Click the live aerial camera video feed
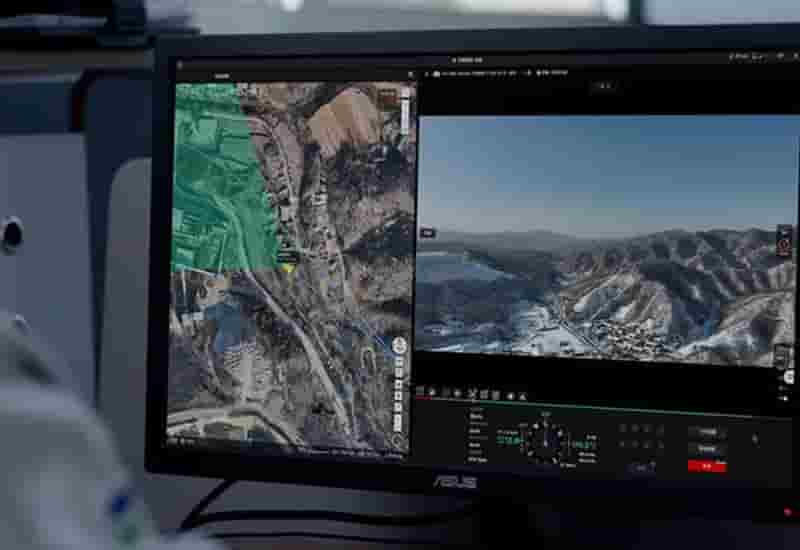 [x=607, y=239]
